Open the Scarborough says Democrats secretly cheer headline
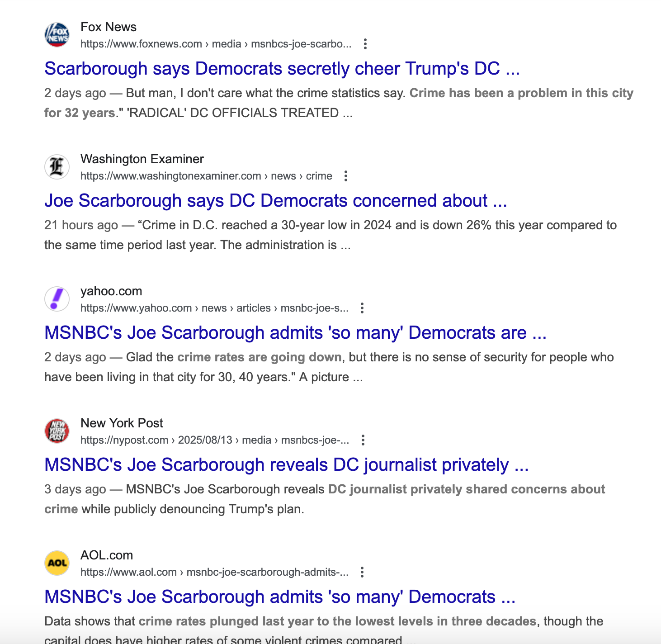Viewport: 661px width, 644px height. 282,69
